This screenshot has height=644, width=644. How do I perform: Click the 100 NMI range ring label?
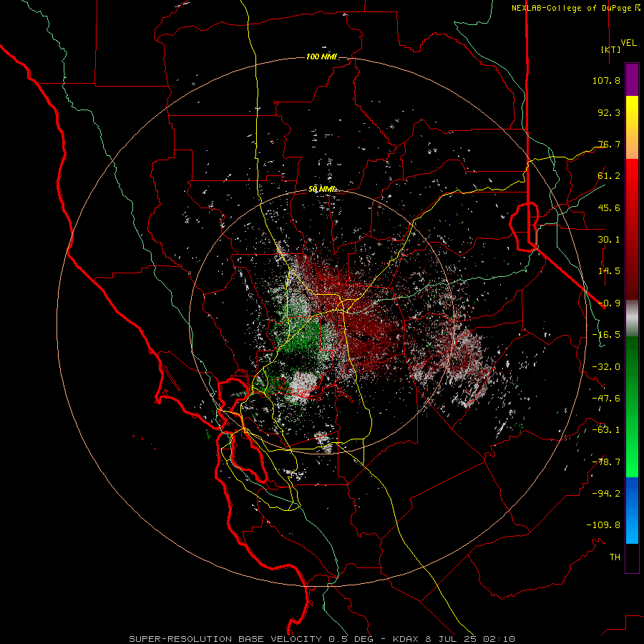321,57
